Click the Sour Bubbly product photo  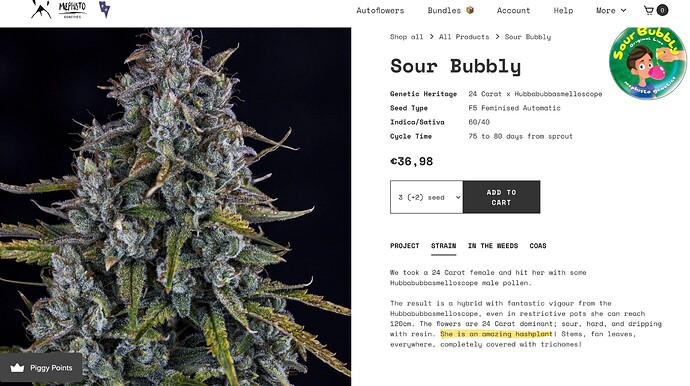pyautogui.click(x=176, y=207)
